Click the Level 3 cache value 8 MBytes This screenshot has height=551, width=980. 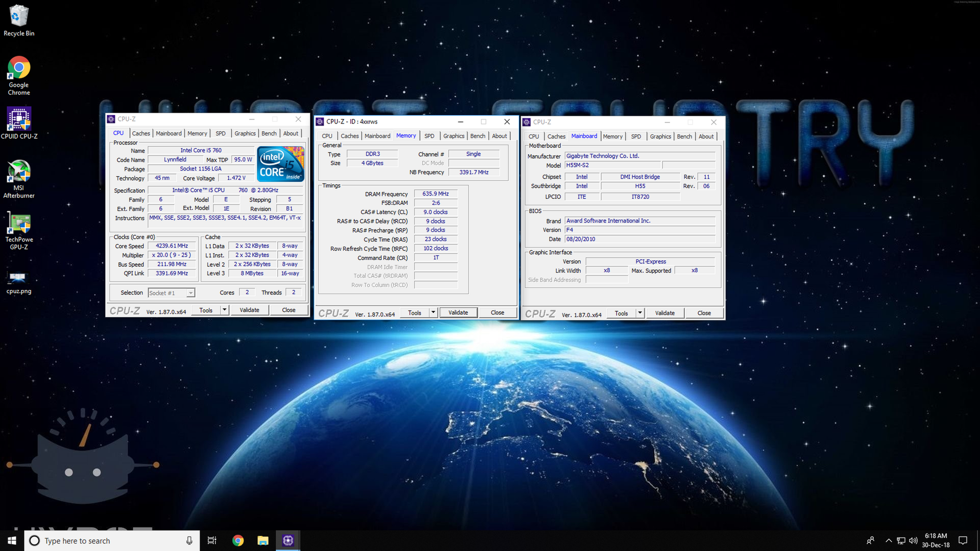coord(252,273)
